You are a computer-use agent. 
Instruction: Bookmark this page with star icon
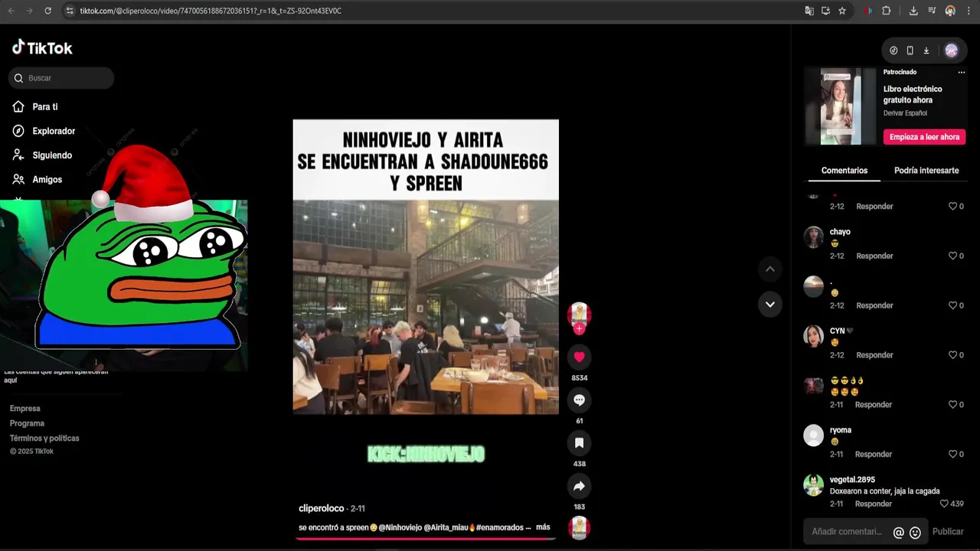click(x=842, y=11)
